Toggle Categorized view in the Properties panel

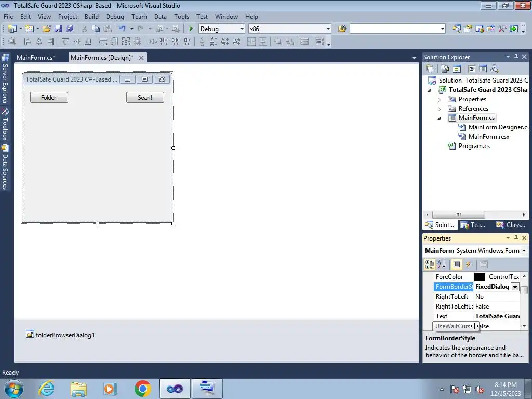tap(430, 264)
